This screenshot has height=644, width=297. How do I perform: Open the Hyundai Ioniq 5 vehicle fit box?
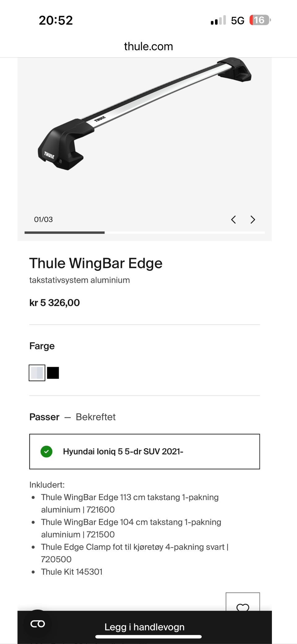[x=144, y=452]
